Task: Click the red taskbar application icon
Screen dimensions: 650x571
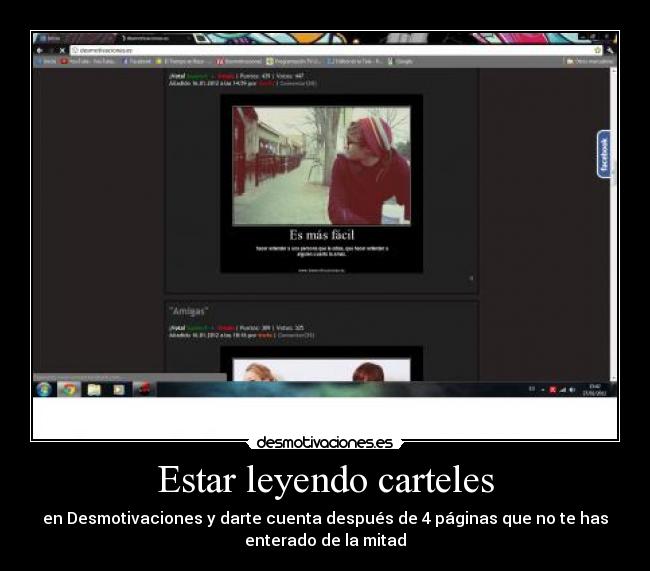Action: [x=143, y=389]
